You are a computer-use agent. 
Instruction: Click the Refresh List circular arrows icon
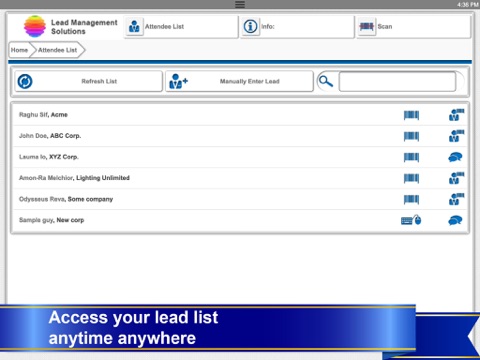pos(25,81)
